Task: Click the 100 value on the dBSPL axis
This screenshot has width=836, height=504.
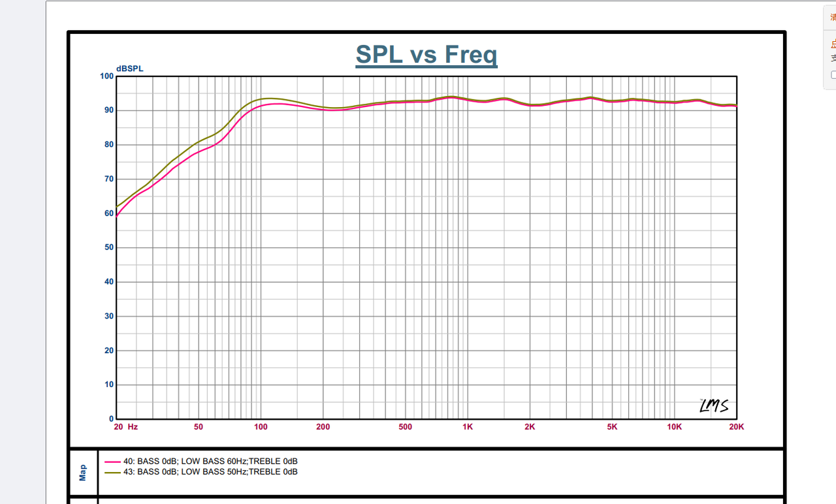Action: tap(106, 76)
